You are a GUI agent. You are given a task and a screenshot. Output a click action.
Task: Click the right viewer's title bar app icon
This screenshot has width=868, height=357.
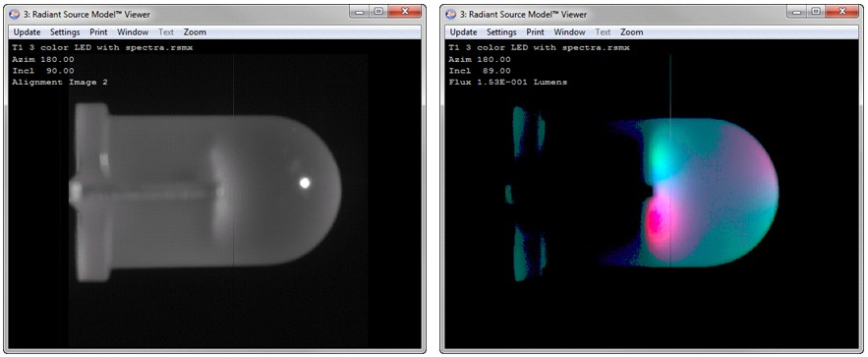pyautogui.click(x=451, y=14)
